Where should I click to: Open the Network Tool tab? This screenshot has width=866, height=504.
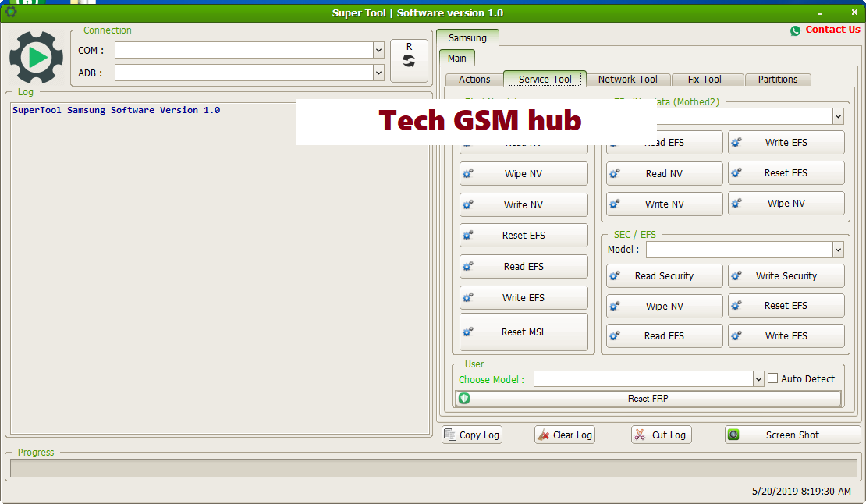[x=628, y=80]
